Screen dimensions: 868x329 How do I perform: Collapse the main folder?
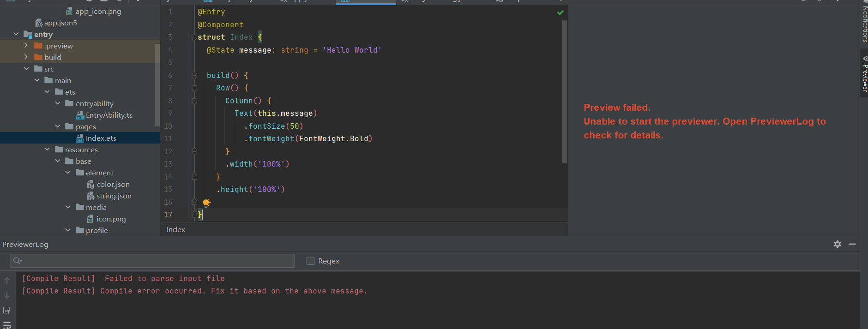click(x=37, y=80)
